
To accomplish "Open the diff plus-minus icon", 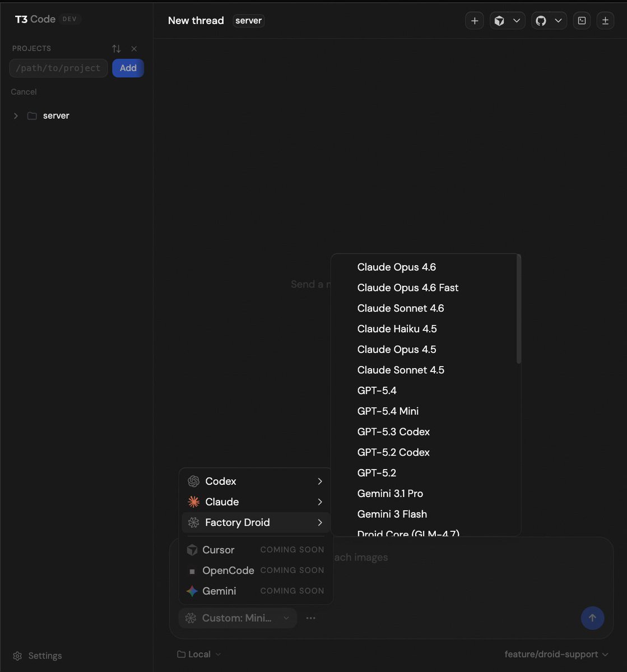I will (x=605, y=21).
